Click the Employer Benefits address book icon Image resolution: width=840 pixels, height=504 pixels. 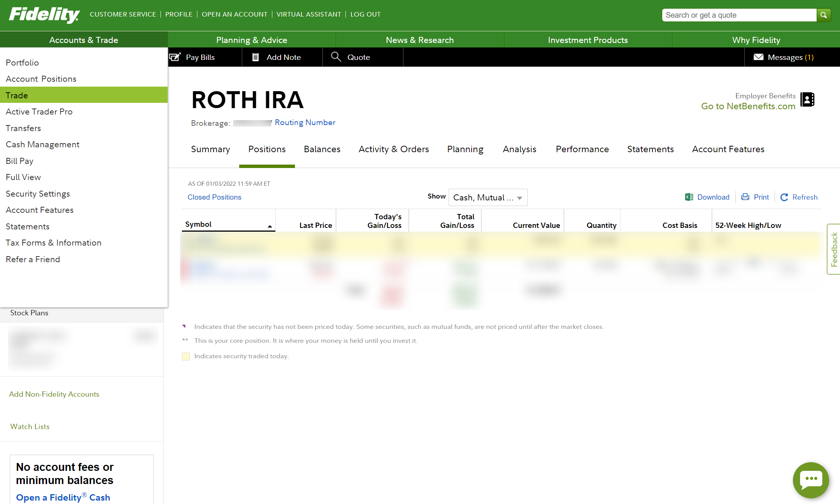[x=807, y=99]
